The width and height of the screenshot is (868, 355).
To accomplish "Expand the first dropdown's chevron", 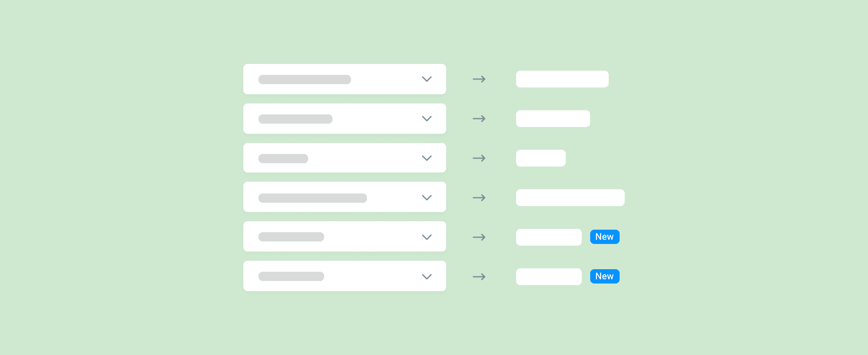I will [427, 79].
